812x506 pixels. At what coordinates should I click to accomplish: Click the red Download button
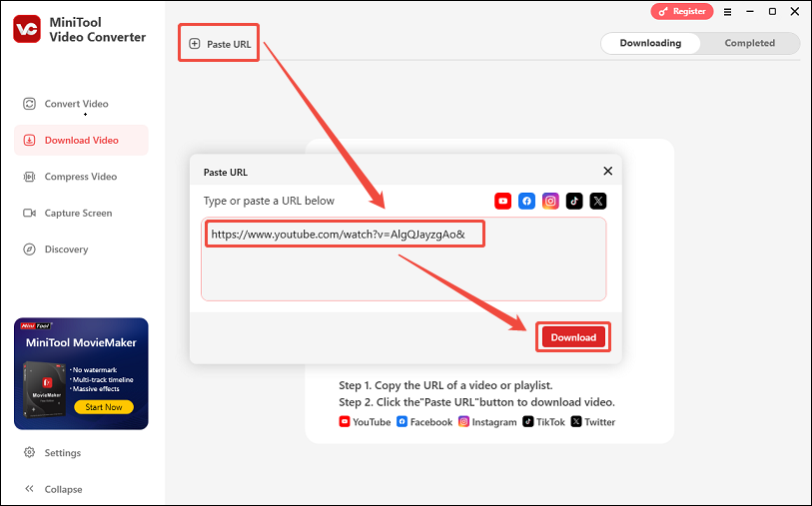coord(573,337)
